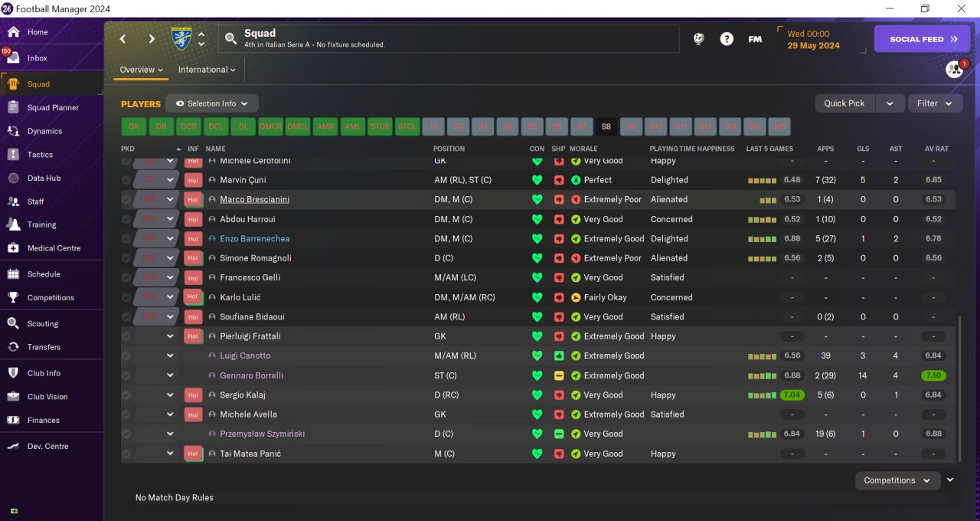This screenshot has height=521, width=980.
Task: Toggle selection circle for Marco Brescianini
Action: point(126,199)
